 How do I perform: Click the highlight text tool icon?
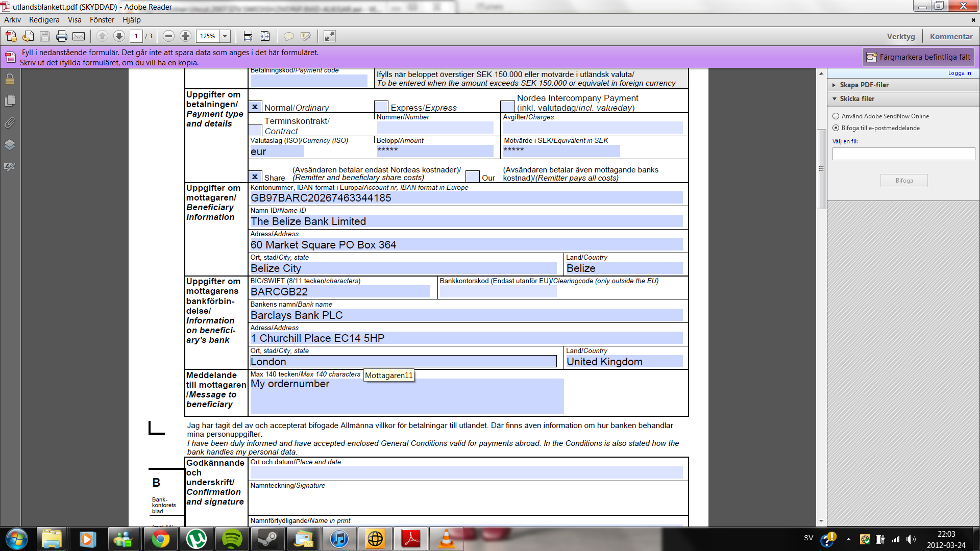point(306,36)
